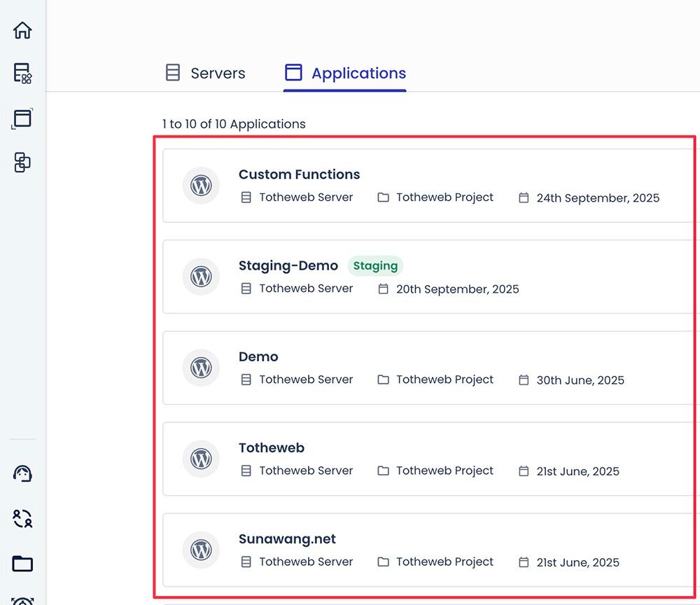Open the Demo application
The width and height of the screenshot is (700, 605).
click(258, 356)
